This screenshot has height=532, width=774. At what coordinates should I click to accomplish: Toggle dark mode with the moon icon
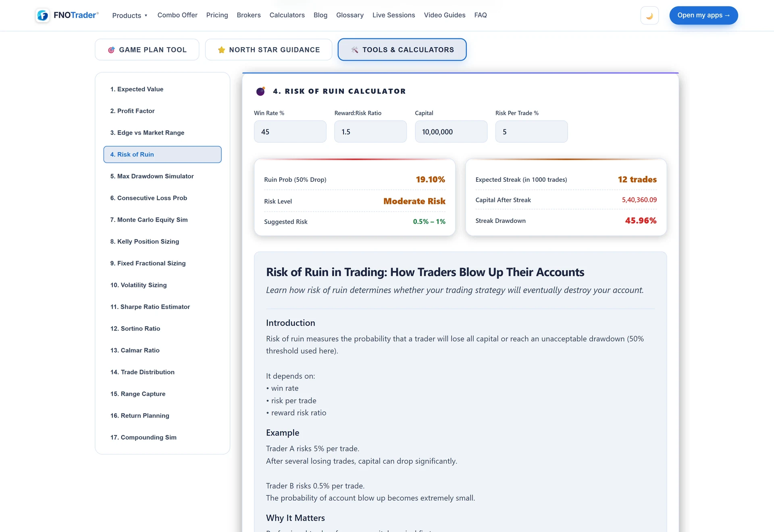tap(649, 15)
